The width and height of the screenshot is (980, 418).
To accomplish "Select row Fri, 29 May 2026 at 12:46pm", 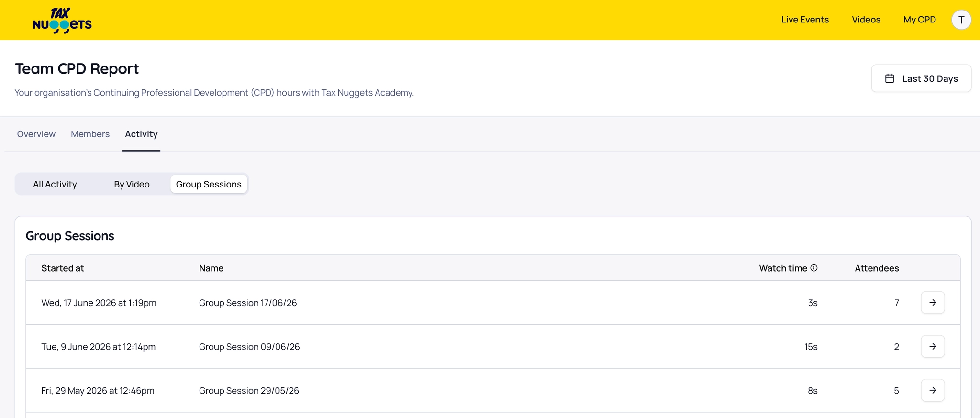I will 493,391.
